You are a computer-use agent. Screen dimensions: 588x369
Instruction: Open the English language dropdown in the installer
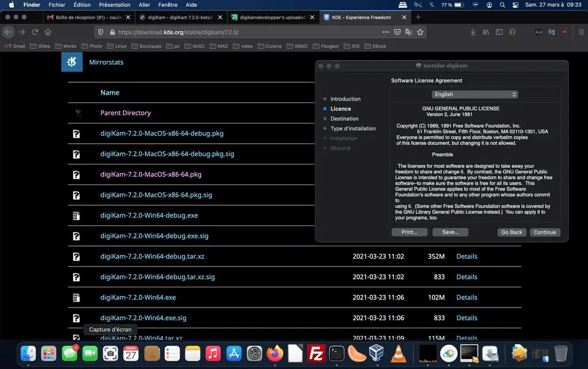(475, 94)
